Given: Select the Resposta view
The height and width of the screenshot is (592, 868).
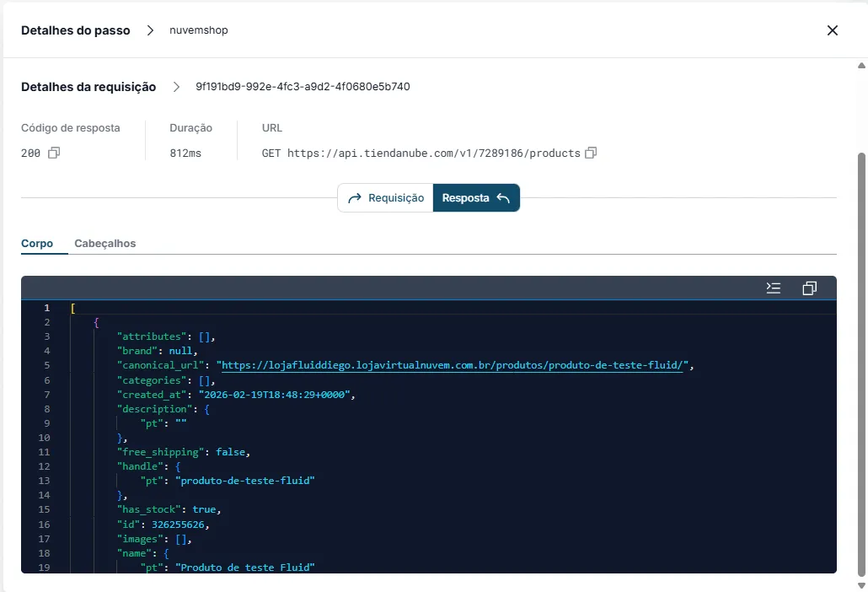Looking at the screenshot, I should (x=476, y=197).
